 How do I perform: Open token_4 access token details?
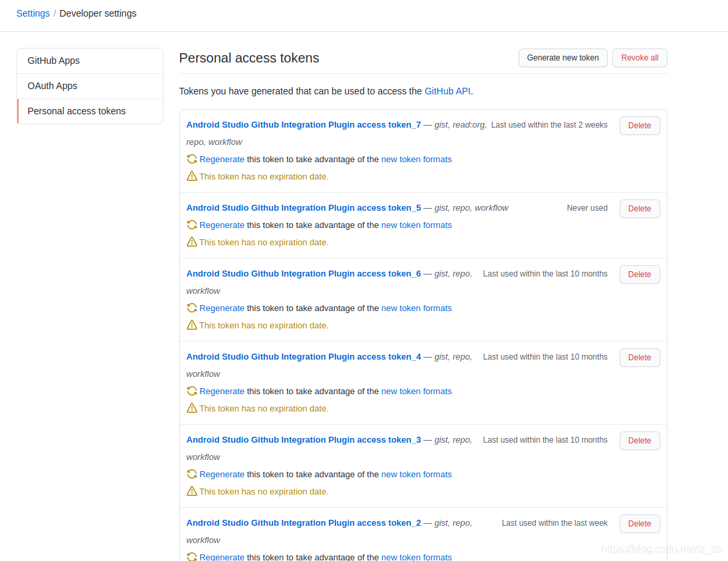click(304, 356)
